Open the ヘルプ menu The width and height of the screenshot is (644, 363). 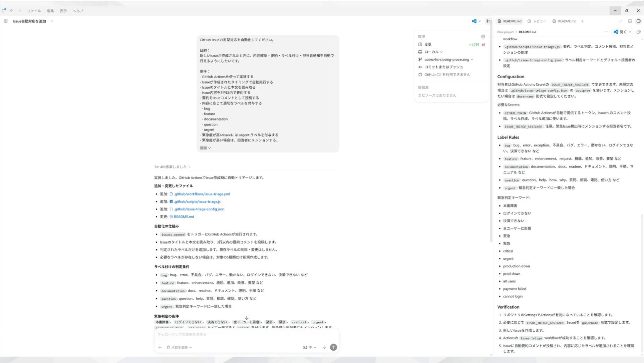tap(78, 11)
